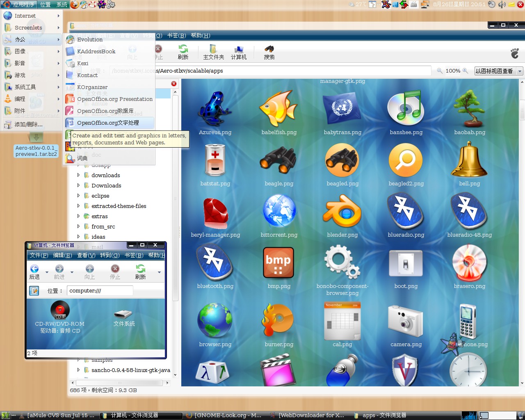Image resolution: width=525 pixels, height=420 pixels.
Task: Expand the from_src folder tree node
Action: click(x=78, y=226)
